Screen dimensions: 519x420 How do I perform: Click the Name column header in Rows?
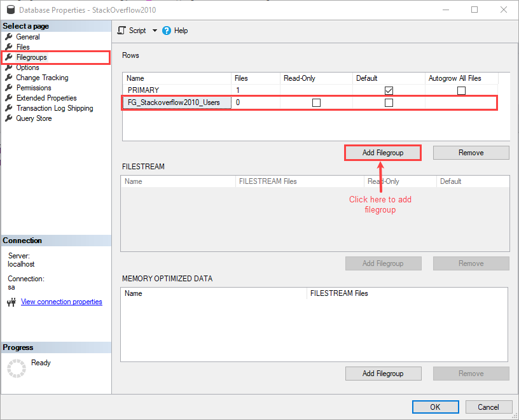(x=177, y=78)
